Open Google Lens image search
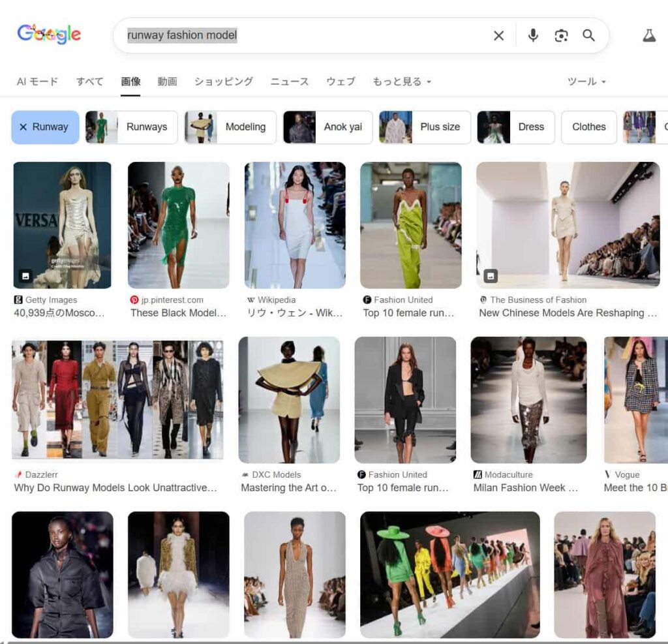 point(561,36)
